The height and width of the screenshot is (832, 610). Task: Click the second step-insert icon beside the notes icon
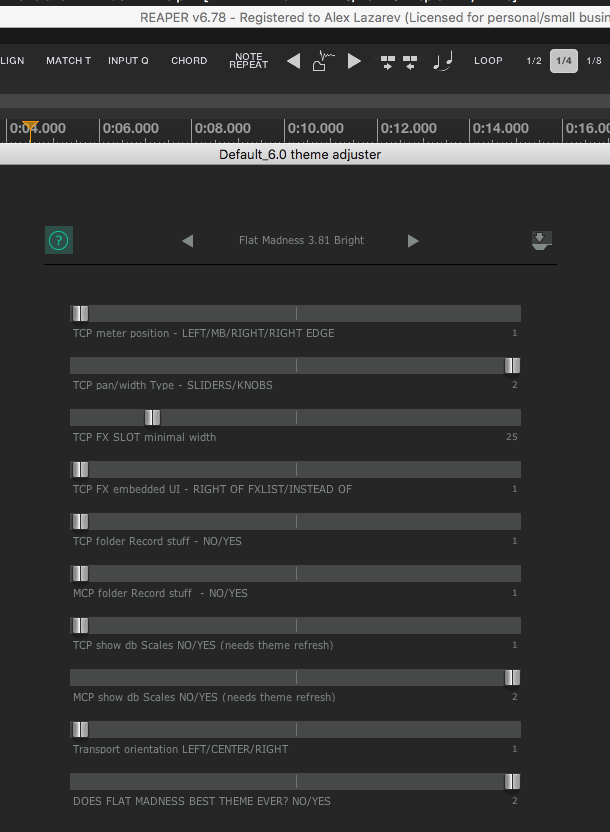(410, 61)
